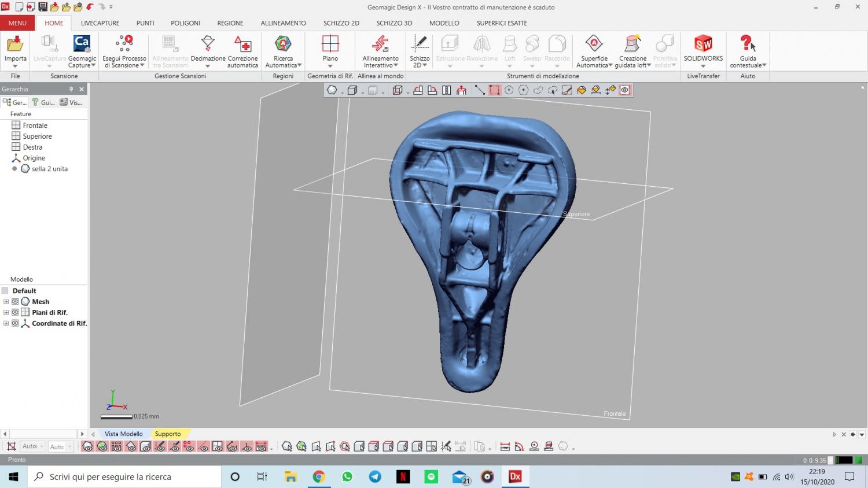Click the measure distance ruler icon

(505, 446)
